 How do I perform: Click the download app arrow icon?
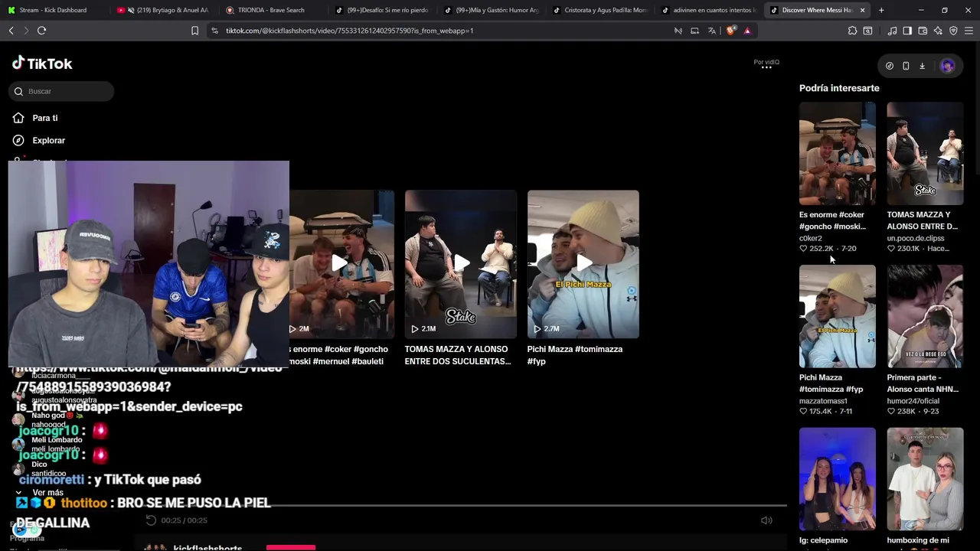point(922,66)
